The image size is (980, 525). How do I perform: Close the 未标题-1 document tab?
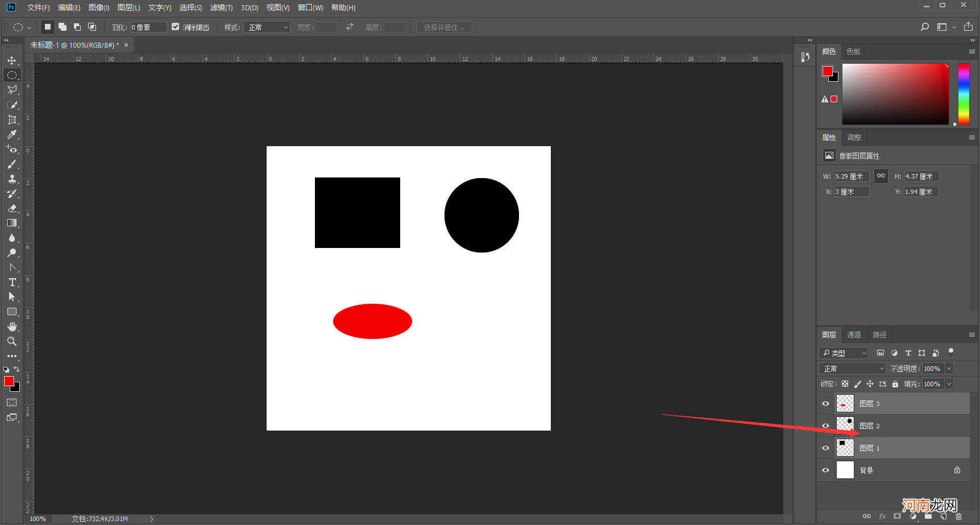click(126, 45)
